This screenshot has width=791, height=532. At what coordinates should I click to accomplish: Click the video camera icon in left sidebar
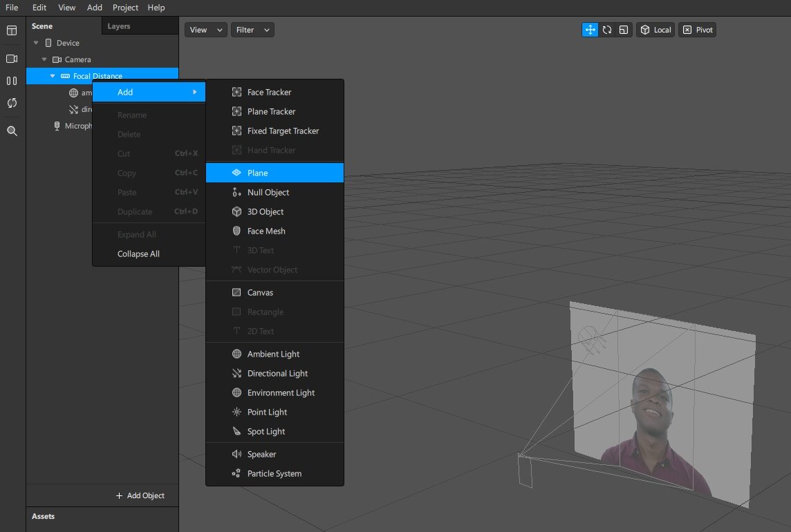(x=12, y=59)
